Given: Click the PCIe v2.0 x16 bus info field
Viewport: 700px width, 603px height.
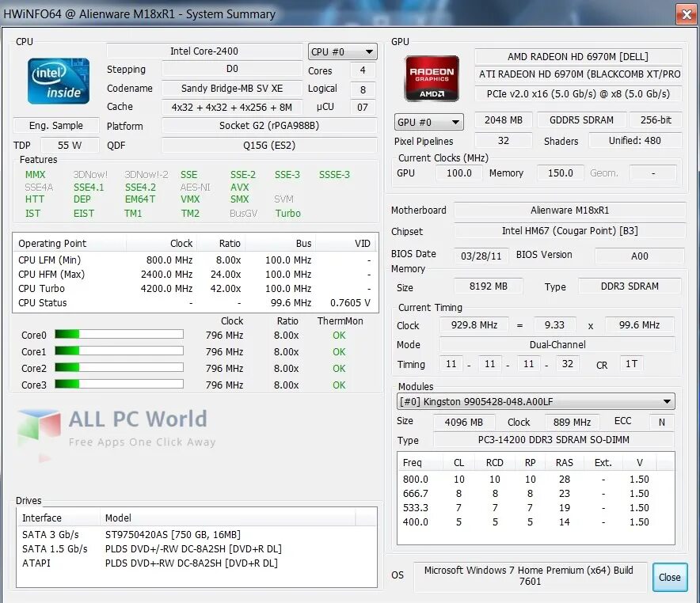Looking at the screenshot, I should click(x=578, y=93).
